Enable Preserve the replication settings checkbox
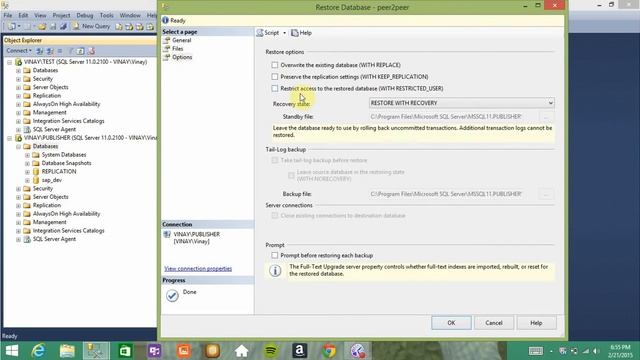640x360 pixels. point(275,77)
